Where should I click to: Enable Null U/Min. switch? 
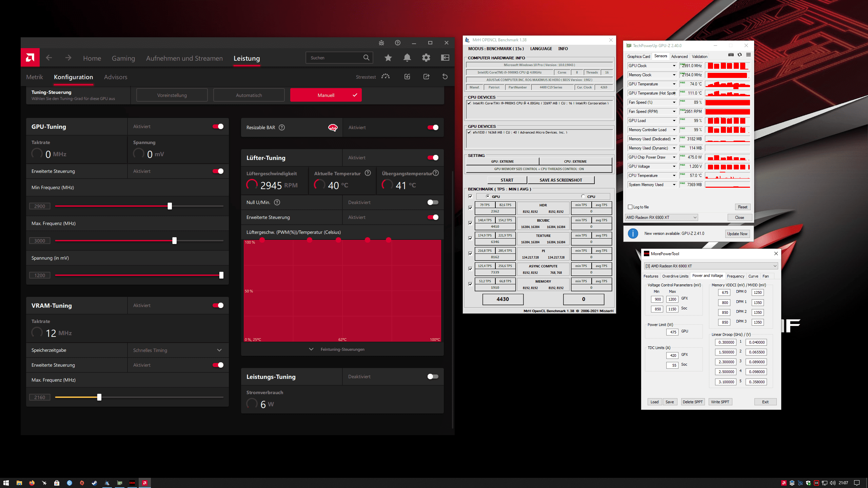point(433,202)
